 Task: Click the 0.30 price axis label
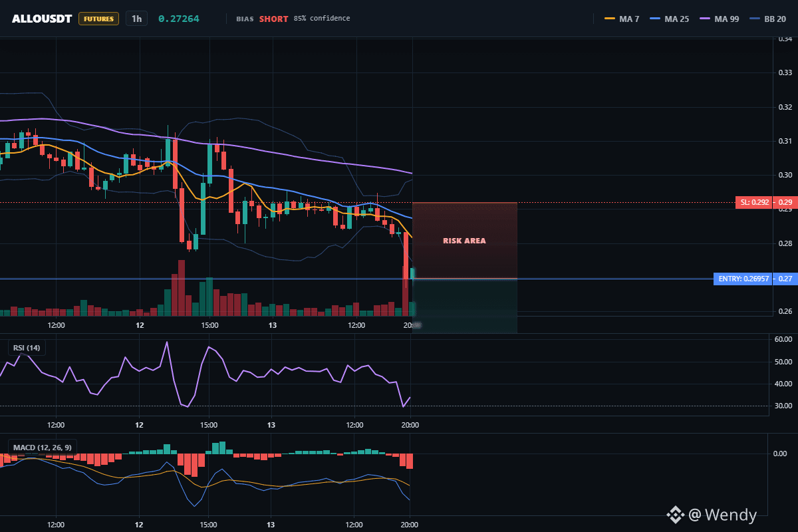pyautogui.click(x=785, y=175)
